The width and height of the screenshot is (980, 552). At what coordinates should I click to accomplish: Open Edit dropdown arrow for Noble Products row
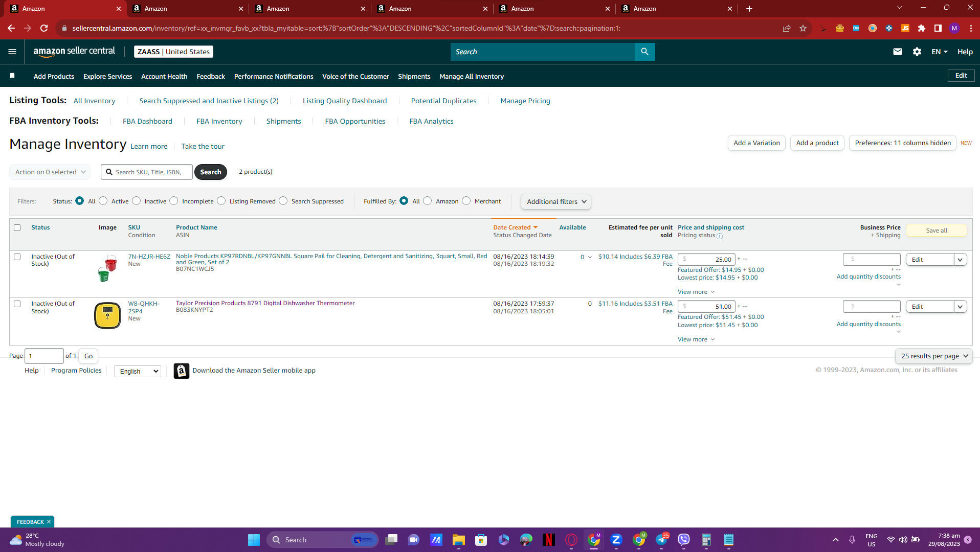pos(961,260)
